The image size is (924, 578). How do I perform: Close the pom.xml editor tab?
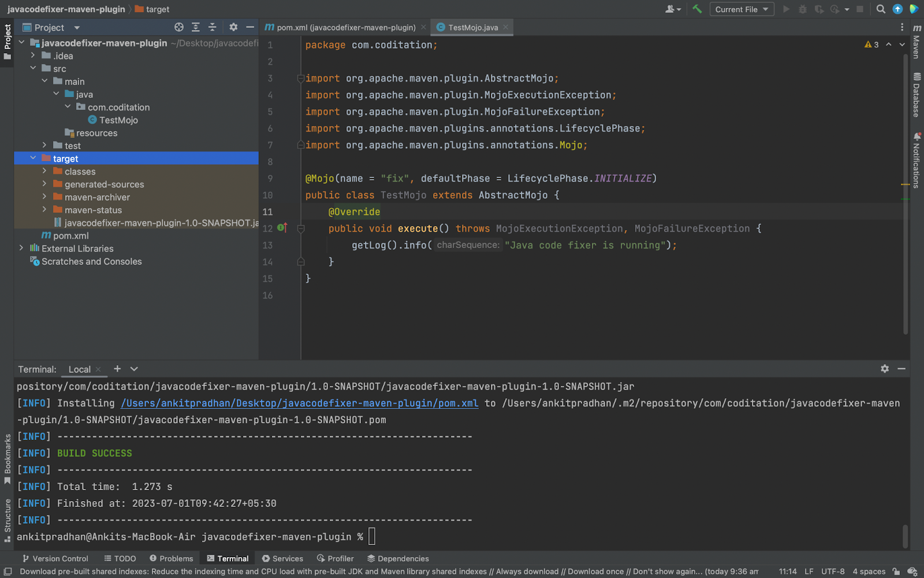(423, 27)
